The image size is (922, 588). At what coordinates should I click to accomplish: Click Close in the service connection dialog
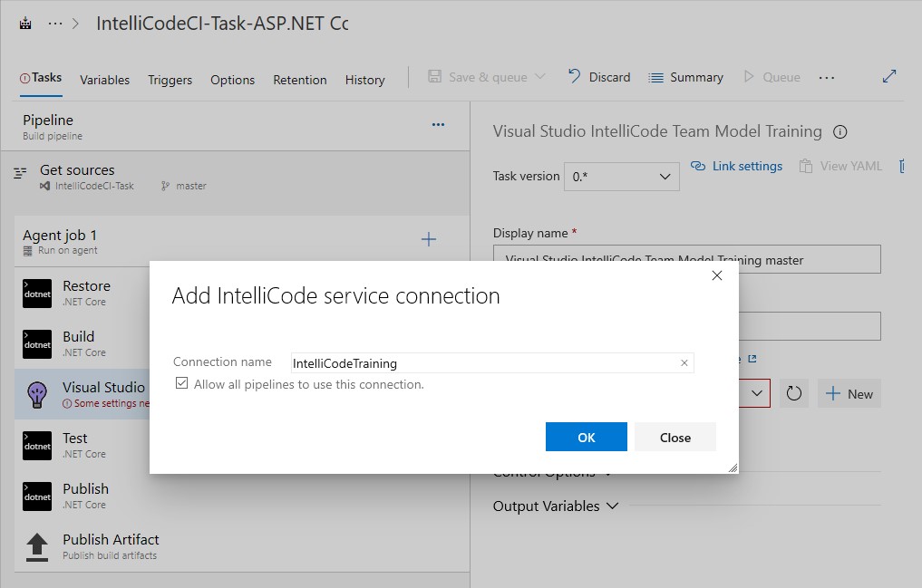coord(675,437)
